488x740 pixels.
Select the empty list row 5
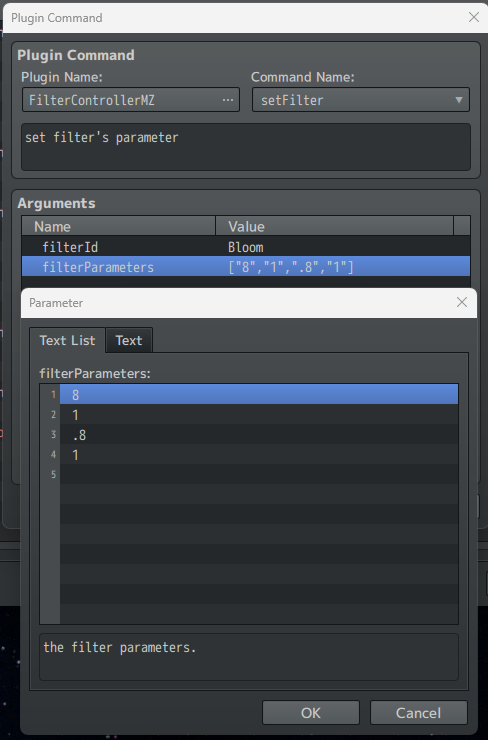point(259,474)
